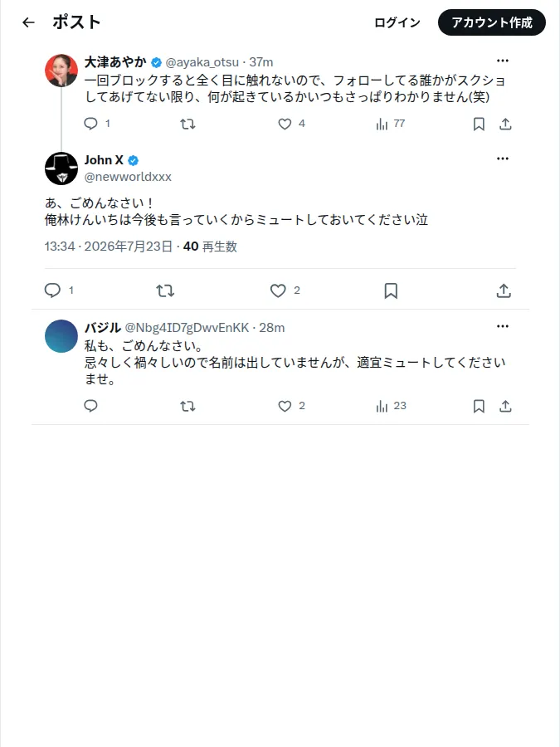The image size is (560, 747).
Task: Open the @newworldxxx profile handle
Action: point(128,177)
